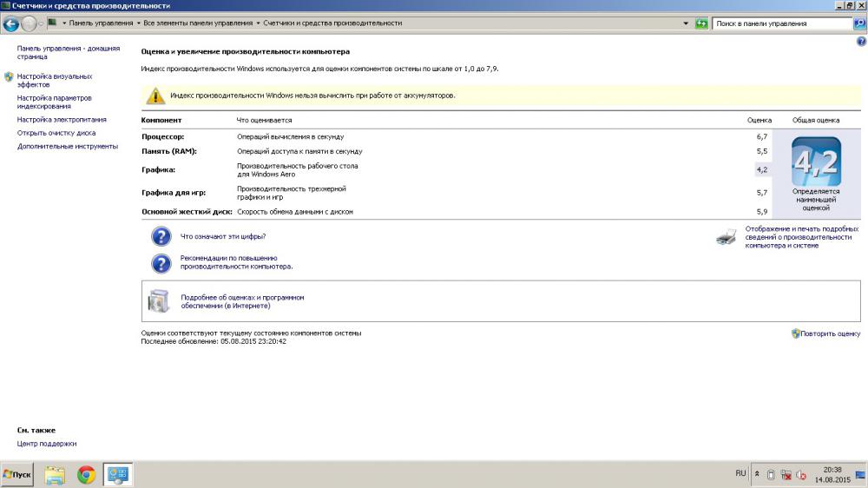Click the muted volume tray icon
The width and height of the screenshot is (868, 488).
pos(800,475)
